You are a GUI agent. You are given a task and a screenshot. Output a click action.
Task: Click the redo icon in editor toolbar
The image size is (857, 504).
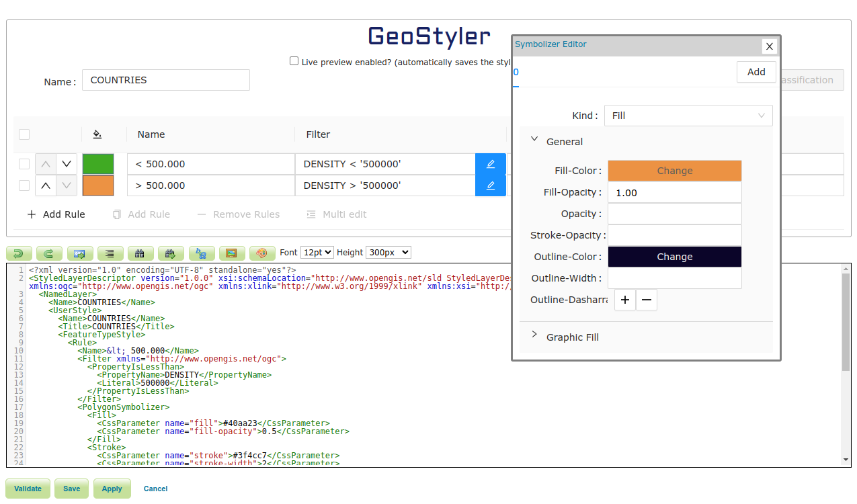tap(49, 253)
